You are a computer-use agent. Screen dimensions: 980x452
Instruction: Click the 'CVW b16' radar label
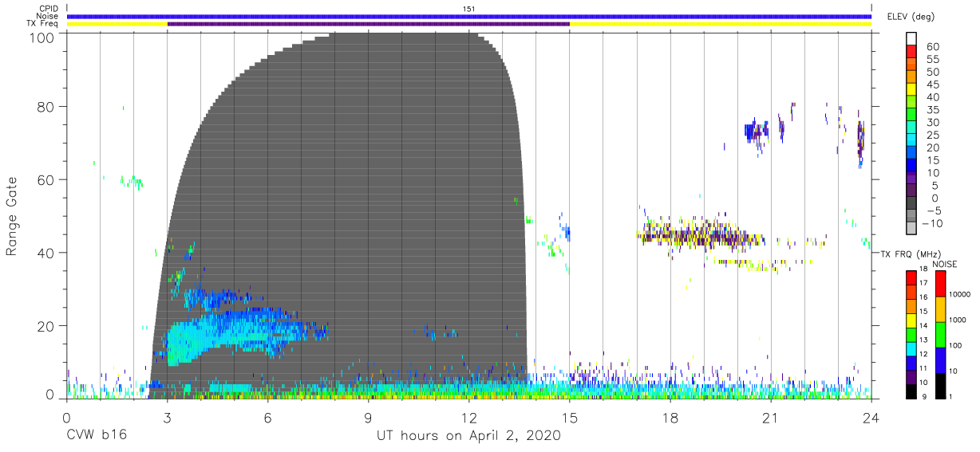pyautogui.click(x=96, y=436)
